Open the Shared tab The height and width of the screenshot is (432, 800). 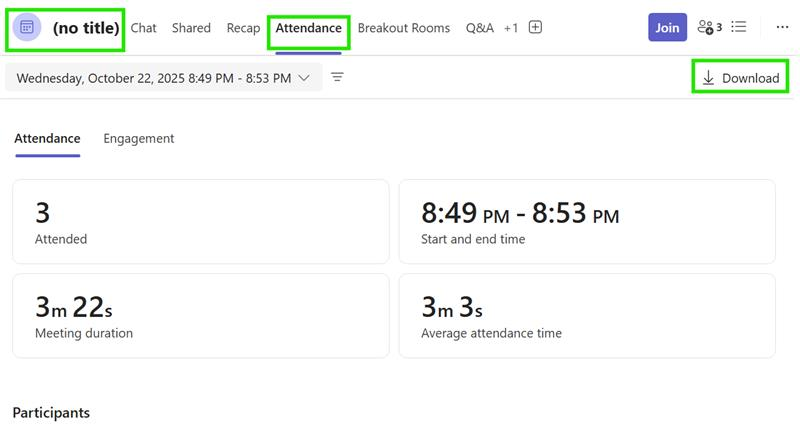pyautogui.click(x=191, y=28)
